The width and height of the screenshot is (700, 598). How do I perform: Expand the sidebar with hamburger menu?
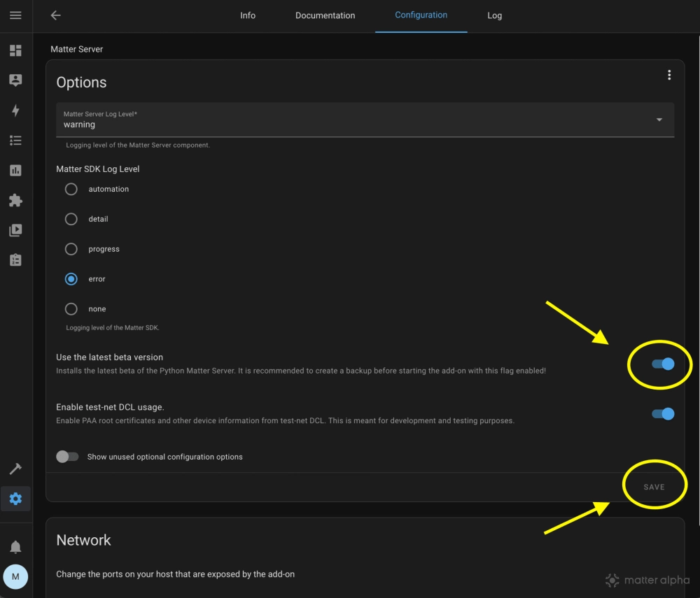15,15
